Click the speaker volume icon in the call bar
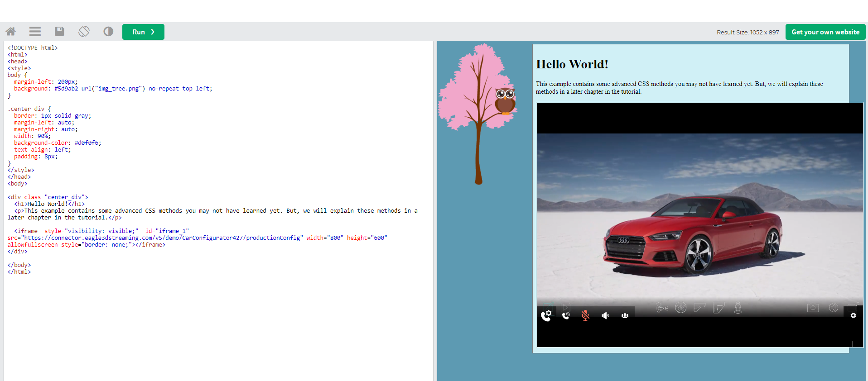 [605, 316]
